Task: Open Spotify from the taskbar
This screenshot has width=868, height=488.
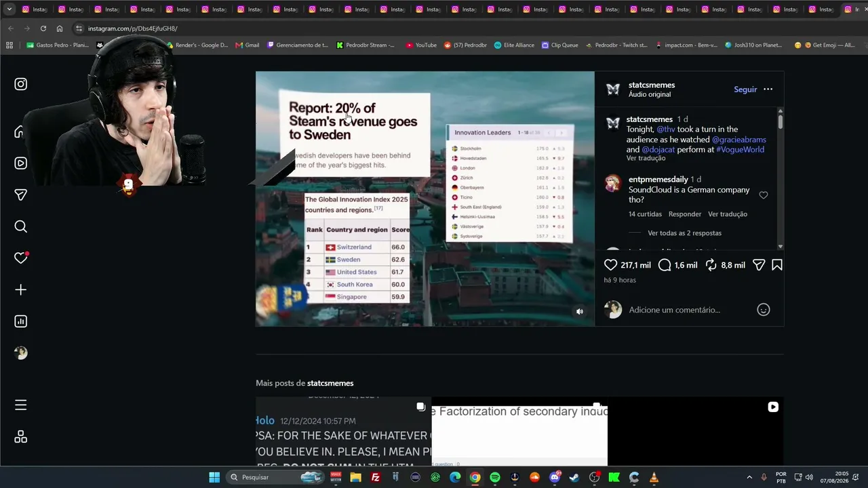Action: pyautogui.click(x=495, y=477)
